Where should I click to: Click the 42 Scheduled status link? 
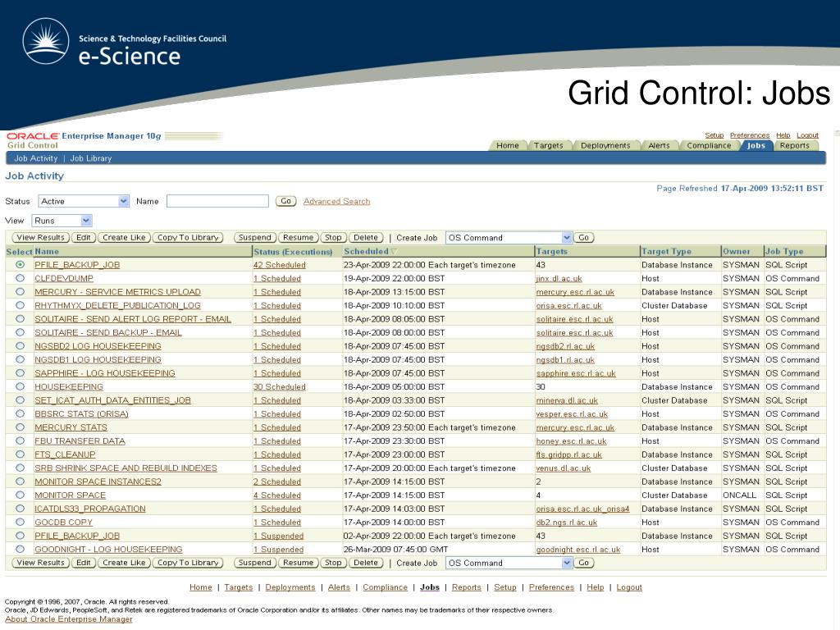pyautogui.click(x=279, y=265)
